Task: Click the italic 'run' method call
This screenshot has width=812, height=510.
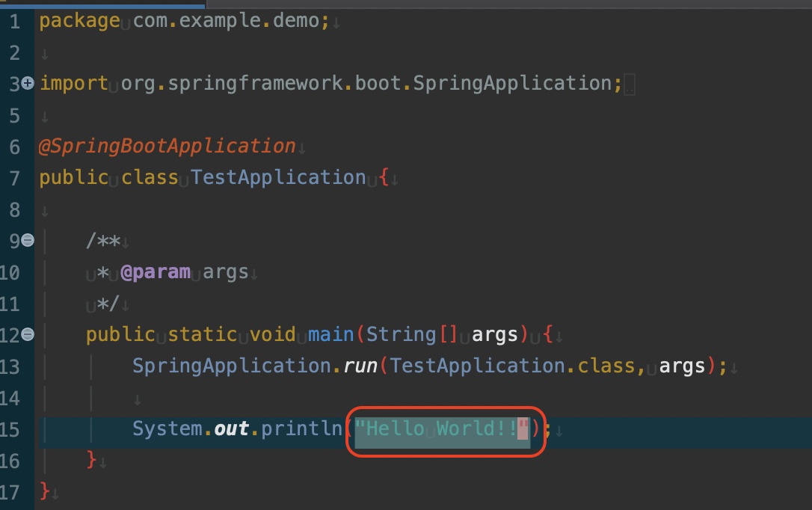Action: click(360, 367)
